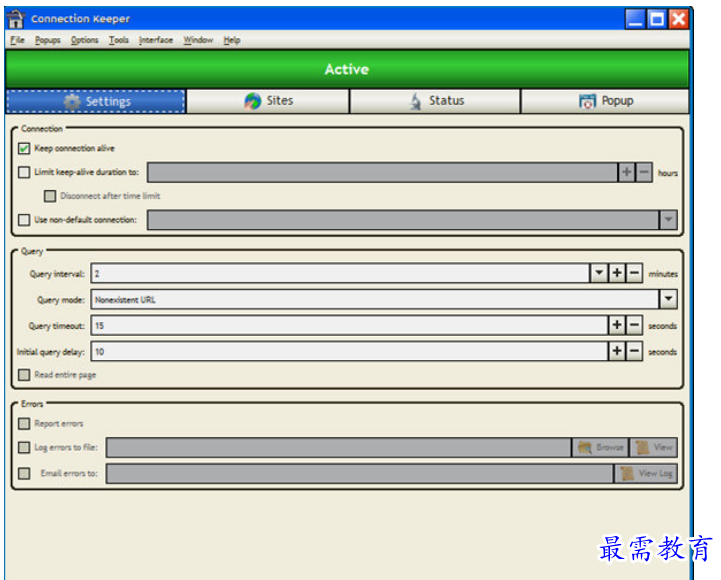The height and width of the screenshot is (580, 721).
Task: Uncheck Keep connection alive
Action: point(24,149)
